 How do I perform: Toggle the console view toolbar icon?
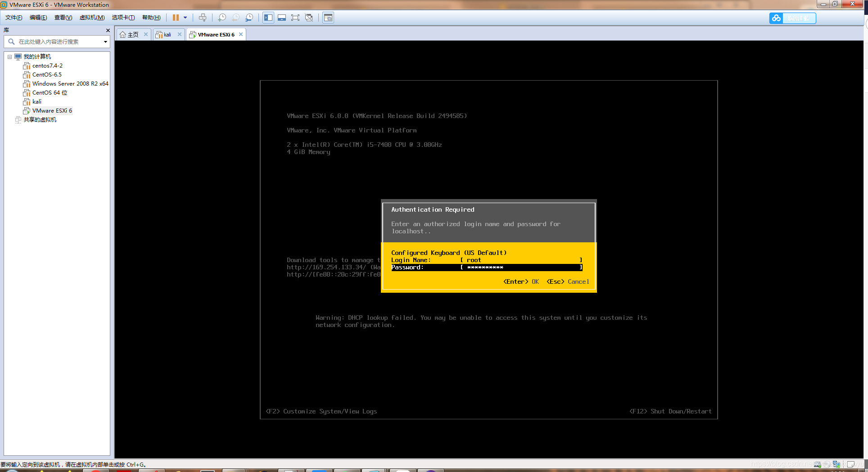tap(328, 18)
